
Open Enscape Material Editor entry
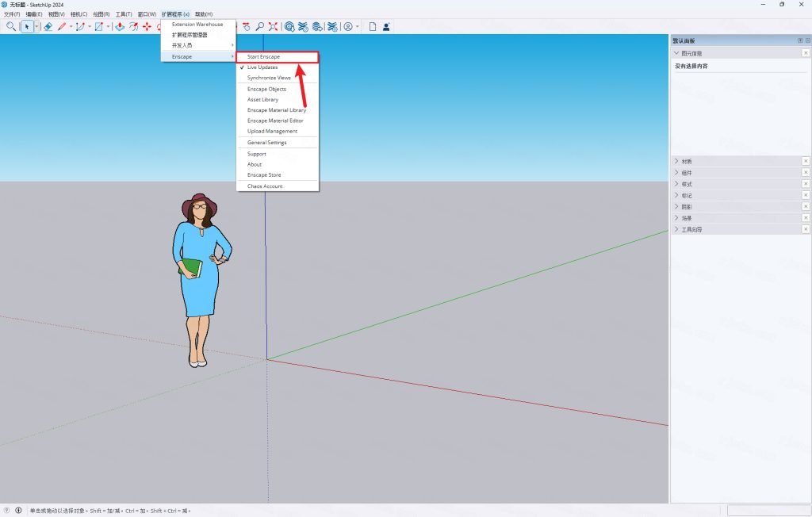277,121
